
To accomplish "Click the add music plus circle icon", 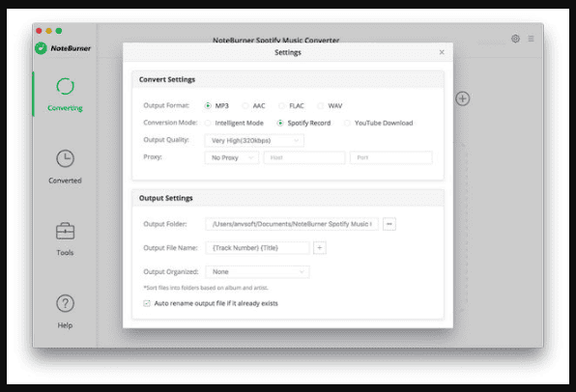I will (x=463, y=98).
